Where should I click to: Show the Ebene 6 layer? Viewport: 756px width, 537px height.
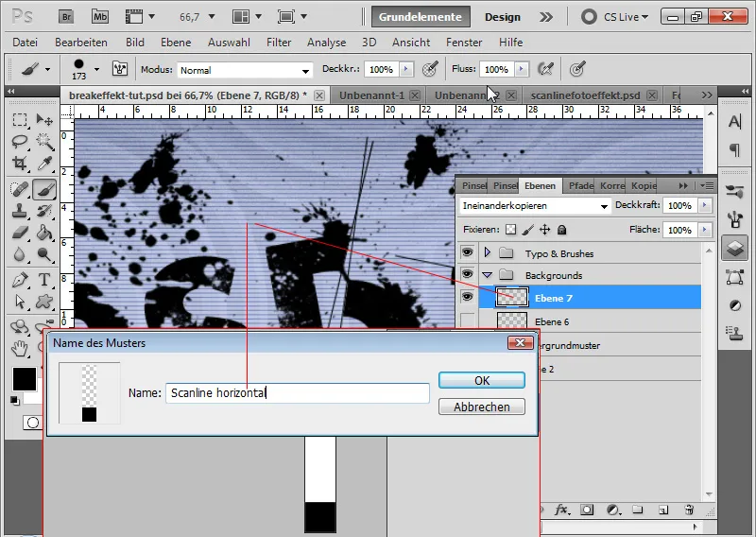[467, 320]
